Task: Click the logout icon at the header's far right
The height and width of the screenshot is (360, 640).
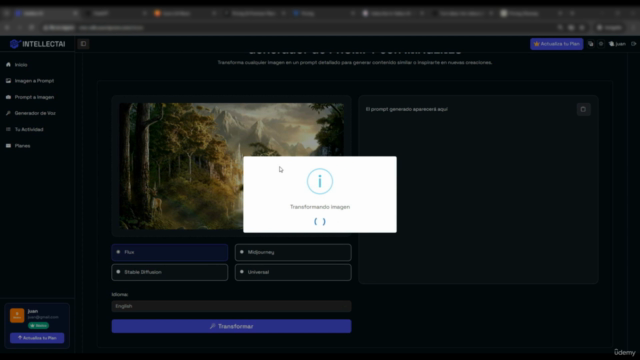Action: point(633,44)
